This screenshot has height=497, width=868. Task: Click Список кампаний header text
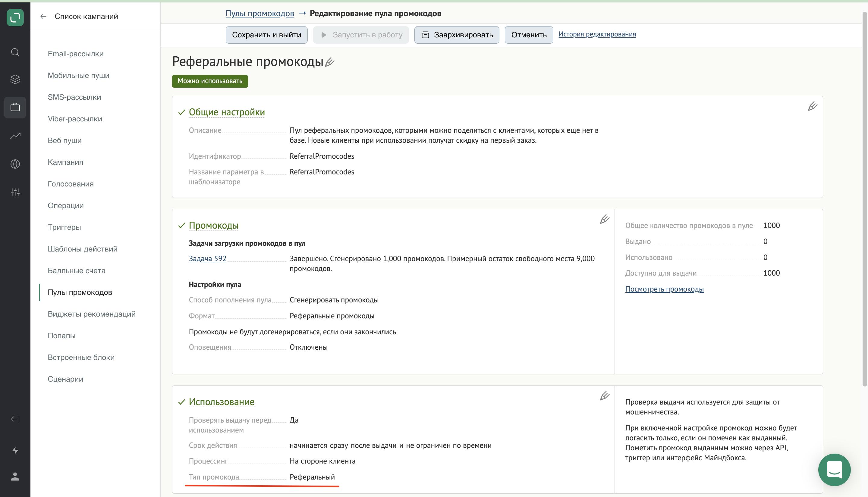coord(86,16)
